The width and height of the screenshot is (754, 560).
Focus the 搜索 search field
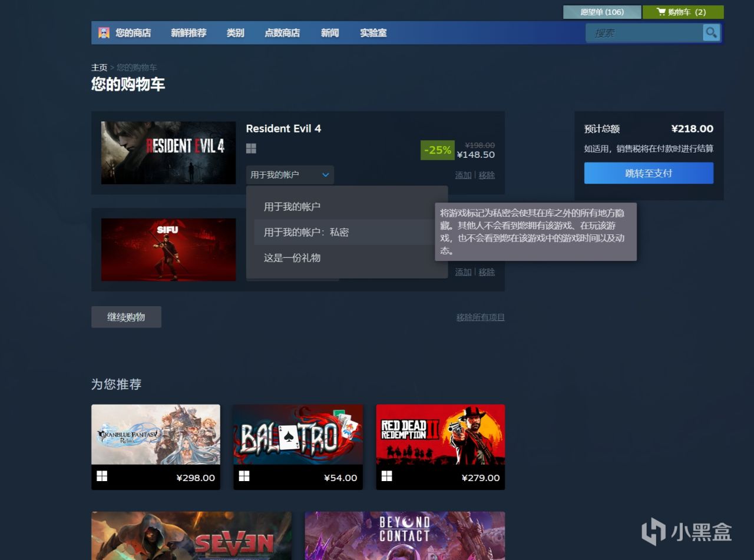point(645,33)
